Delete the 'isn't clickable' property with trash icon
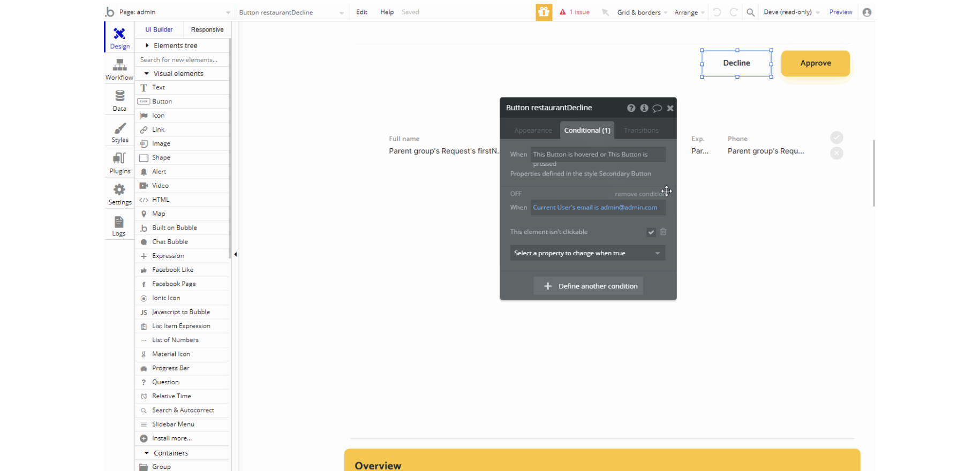This screenshot has width=980, height=471. point(663,232)
